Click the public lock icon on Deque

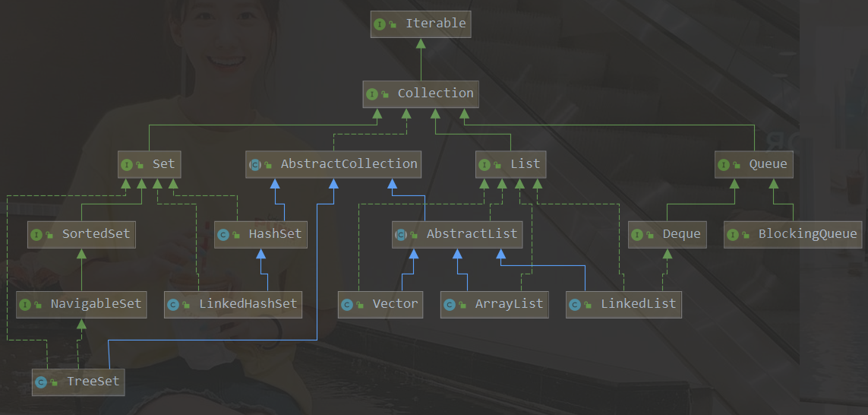(x=650, y=235)
